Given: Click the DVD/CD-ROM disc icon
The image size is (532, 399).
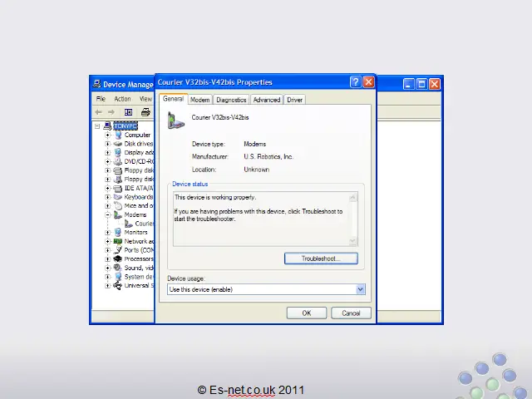Looking at the screenshot, I should (x=118, y=161).
